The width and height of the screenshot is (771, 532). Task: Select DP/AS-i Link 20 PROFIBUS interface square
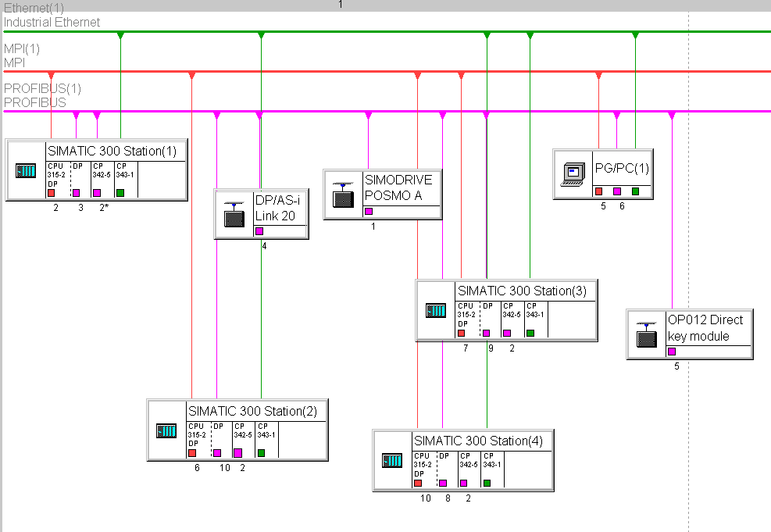tap(259, 231)
